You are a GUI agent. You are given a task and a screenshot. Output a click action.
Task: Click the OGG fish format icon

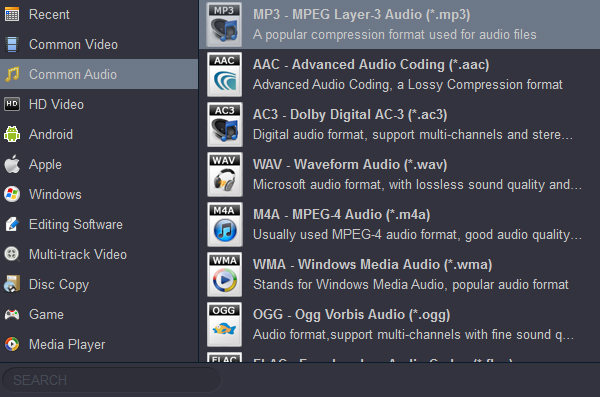click(x=225, y=325)
